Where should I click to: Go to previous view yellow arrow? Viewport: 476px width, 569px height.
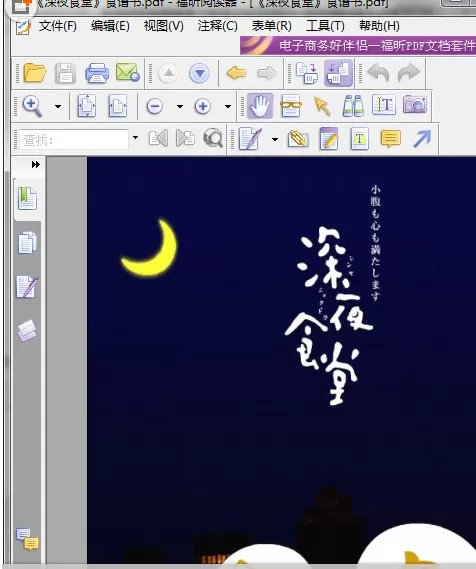(x=236, y=73)
